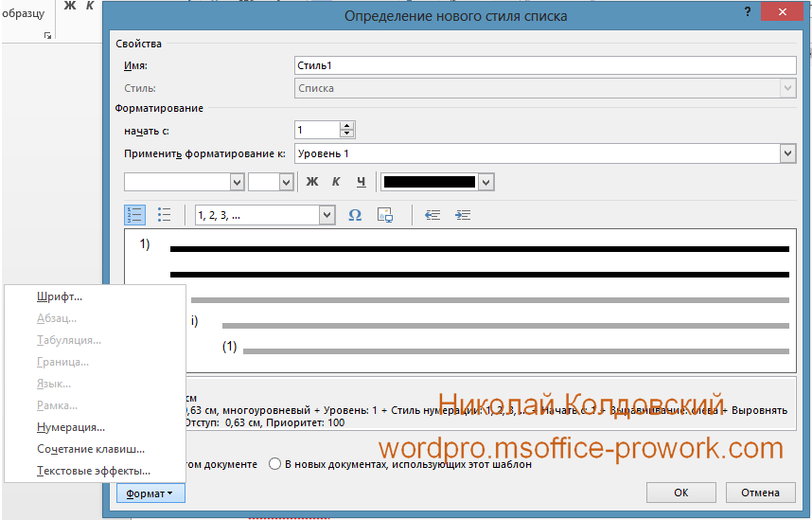Open the font size dropdown
Screen dimensions: 812x520
287,182
